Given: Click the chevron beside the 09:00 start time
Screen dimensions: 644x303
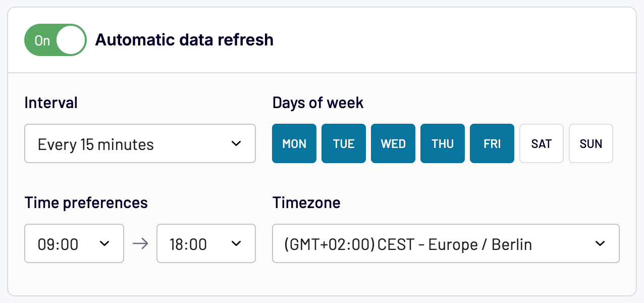Looking at the screenshot, I should [x=104, y=244].
